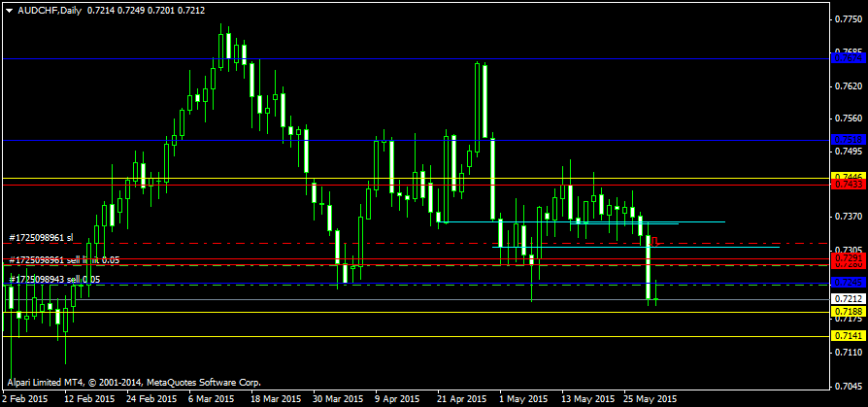Select order label #1725098961 sell limit 0.05
Image resolution: width=868 pixels, height=407 pixels.
64,259
